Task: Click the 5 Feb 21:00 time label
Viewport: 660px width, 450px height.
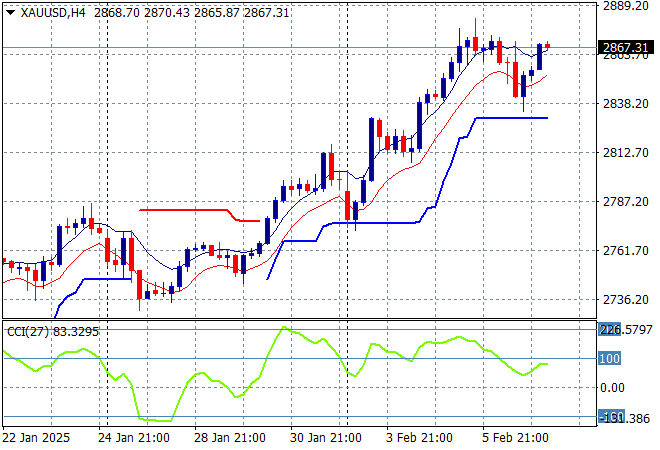Action: [515, 438]
